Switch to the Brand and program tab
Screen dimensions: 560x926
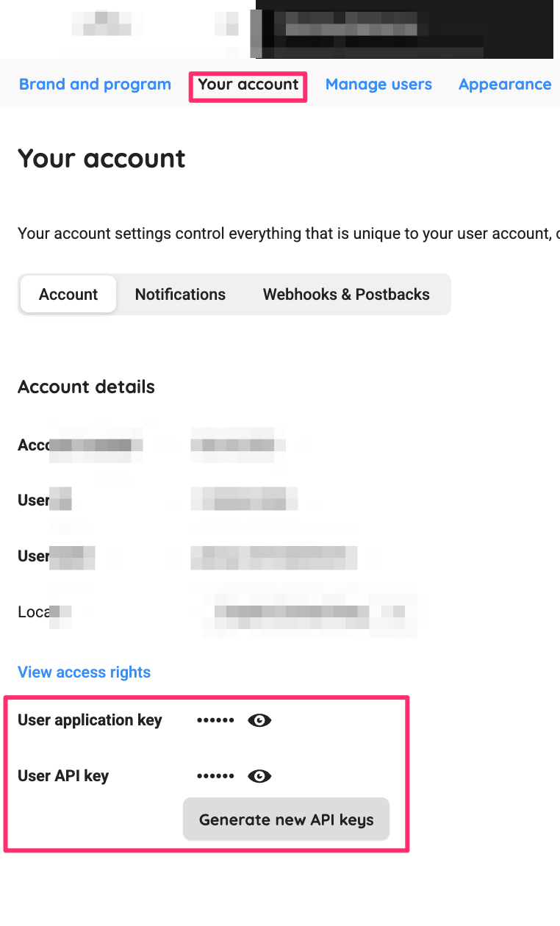(95, 85)
